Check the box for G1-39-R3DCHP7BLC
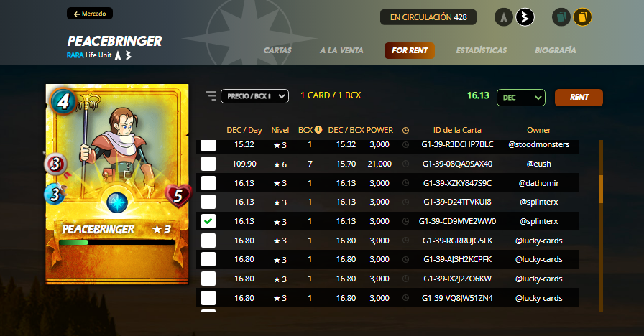Viewport: 644px width, 336px height. tap(208, 145)
